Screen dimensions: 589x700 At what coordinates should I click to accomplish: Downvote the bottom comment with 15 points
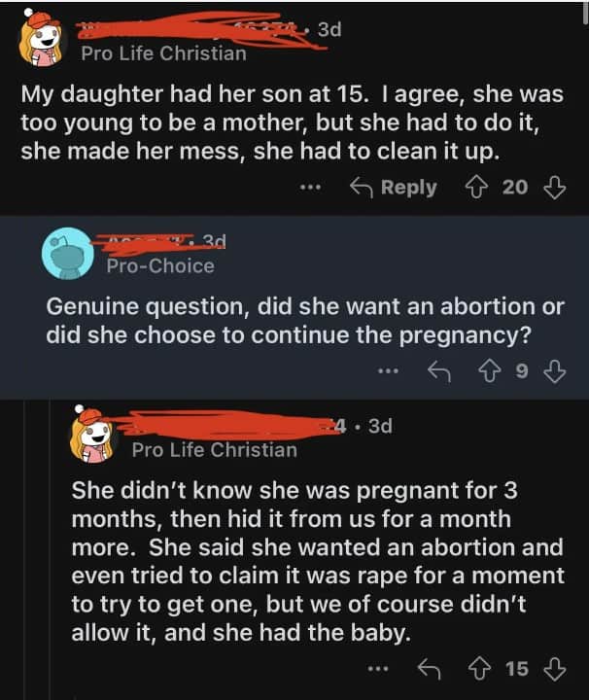(558, 668)
